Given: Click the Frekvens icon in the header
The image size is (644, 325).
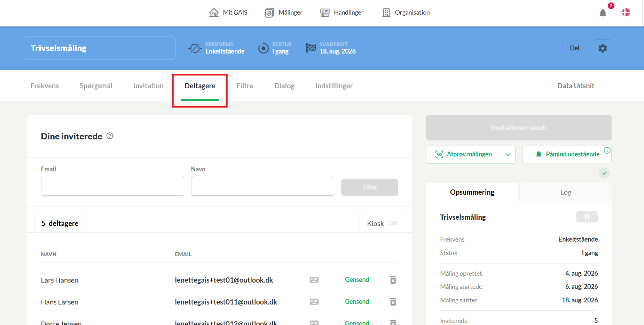Looking at the screenshot, I should [x=195, y=48].
